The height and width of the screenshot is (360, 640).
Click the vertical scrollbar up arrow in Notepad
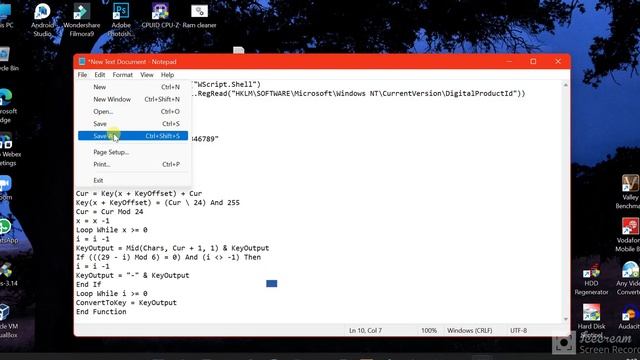(x=566, y=85)
